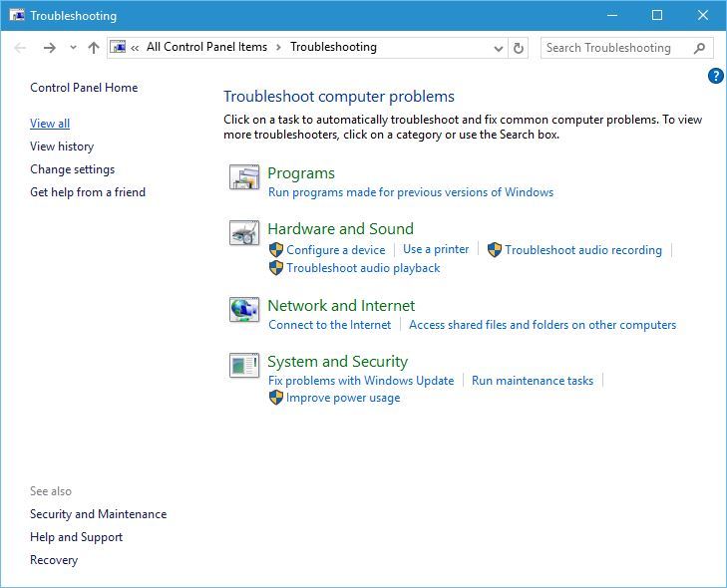This screenshot has height=588, width=727.
Task: Click the Network and Internet globe icon
Action: (244, 310)
